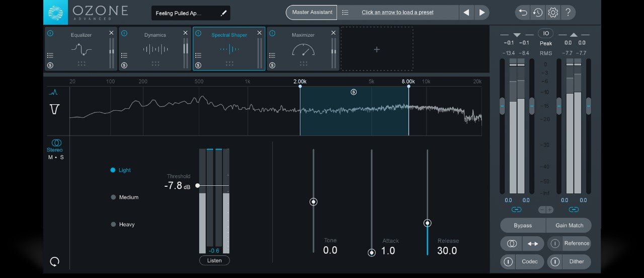Open the Dynamics module preset list
644x278 pixels.
pyautogui.click(x=124, y=55)
